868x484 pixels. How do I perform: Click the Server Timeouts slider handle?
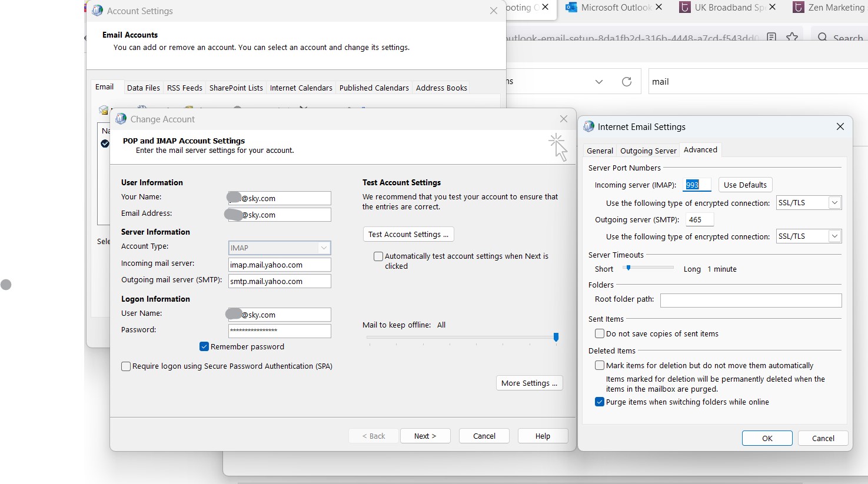pyautogui.click(x=628, y=268)
